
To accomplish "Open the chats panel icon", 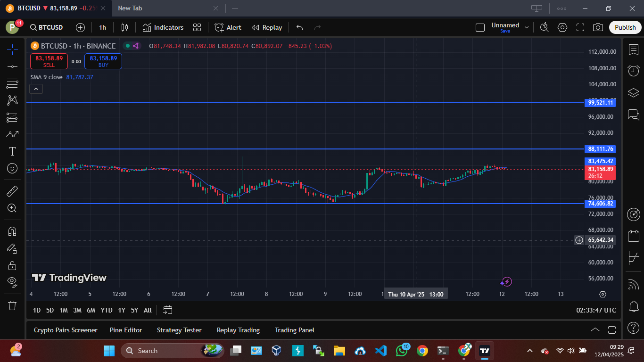I will pos(634,114).
